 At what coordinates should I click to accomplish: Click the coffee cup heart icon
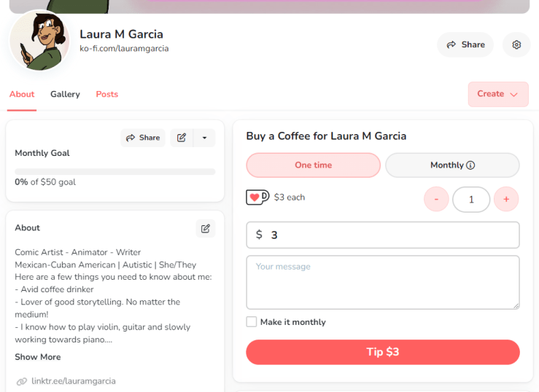[257, 197]
